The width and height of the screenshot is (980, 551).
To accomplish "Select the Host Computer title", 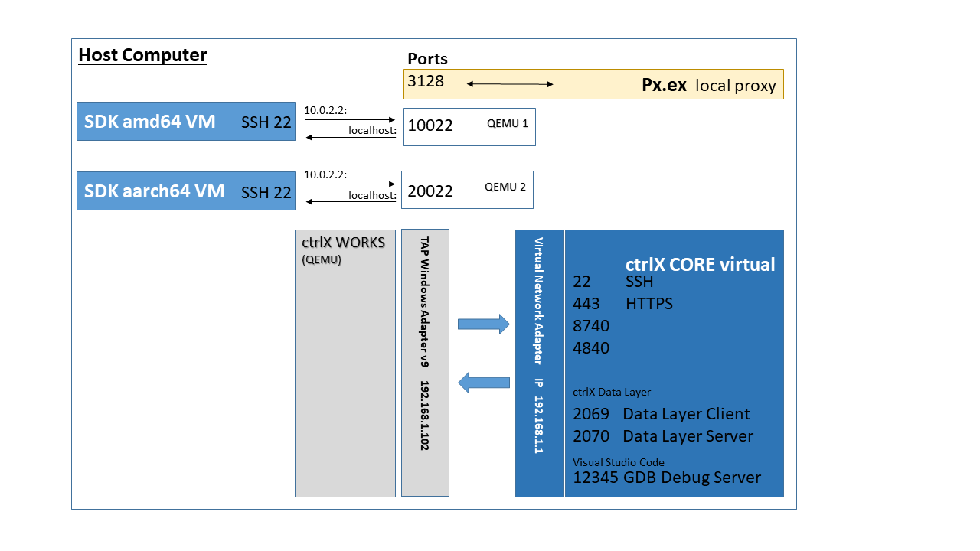I will coord(142,54).
